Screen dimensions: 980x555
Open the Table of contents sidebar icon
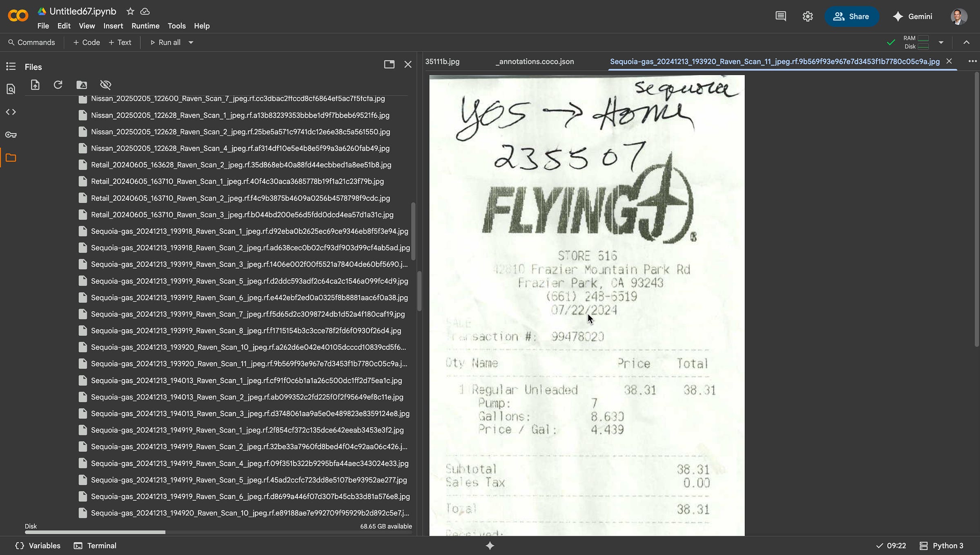tap(11, 66)
